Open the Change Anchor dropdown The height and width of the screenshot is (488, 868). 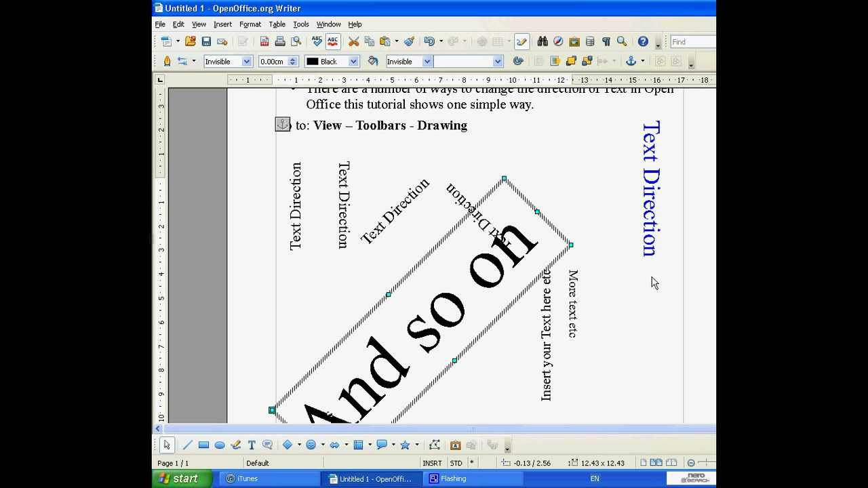point(642,62)
